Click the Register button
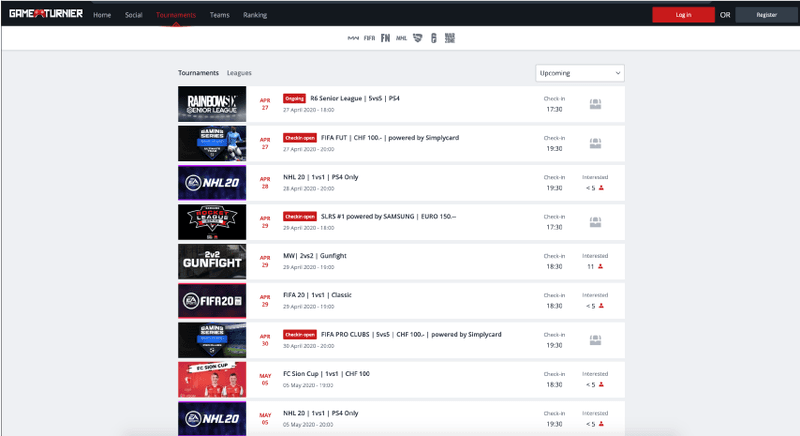This screenshot has height=436, width=800. pos(766,15)
